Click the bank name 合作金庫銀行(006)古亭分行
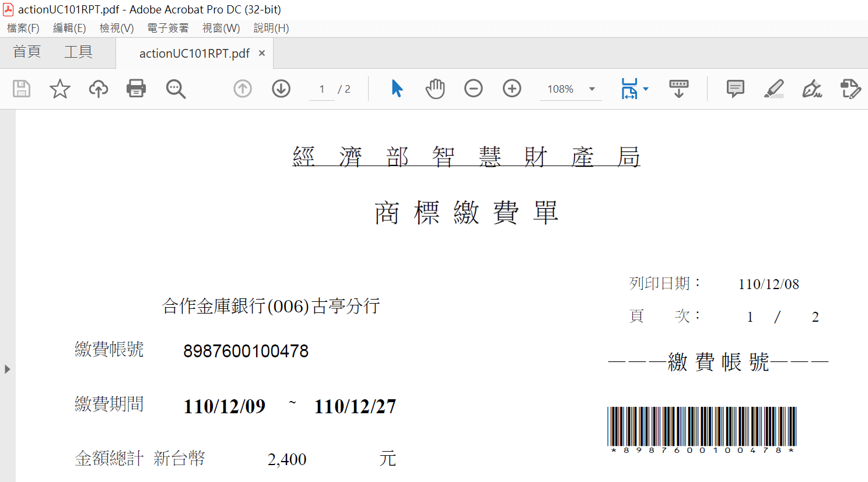 271,306
